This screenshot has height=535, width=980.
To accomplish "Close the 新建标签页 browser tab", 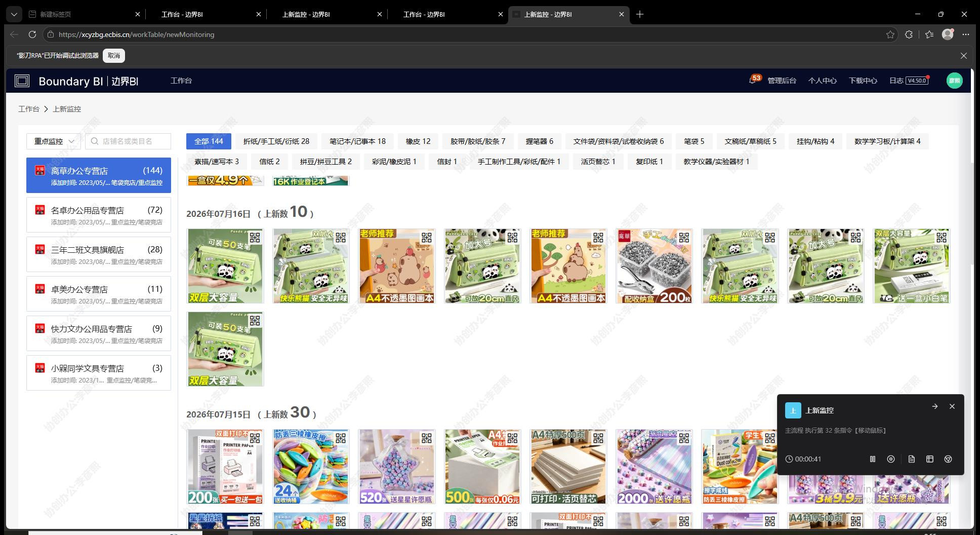I will tap(138, 14).
